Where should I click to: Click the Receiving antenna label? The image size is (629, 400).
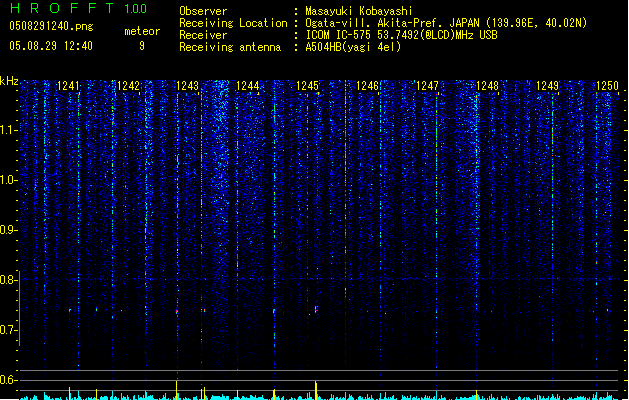click(230, 47)
